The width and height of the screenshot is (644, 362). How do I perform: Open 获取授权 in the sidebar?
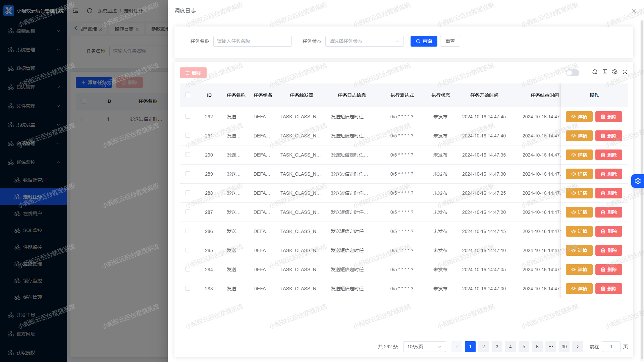click(34, 353)
